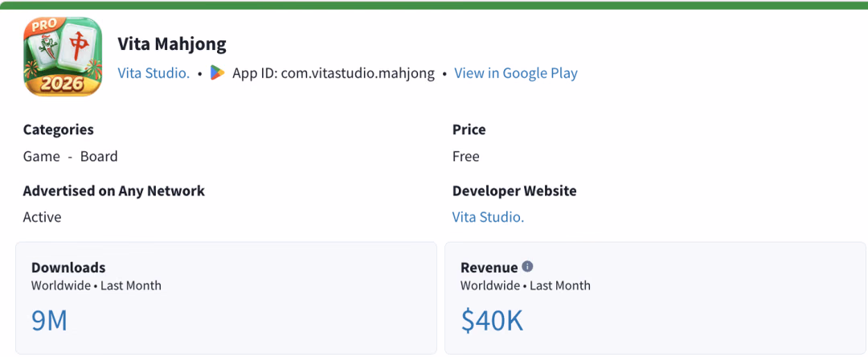Click the Downloads card
Screen dimensions: 868x357
226,297
